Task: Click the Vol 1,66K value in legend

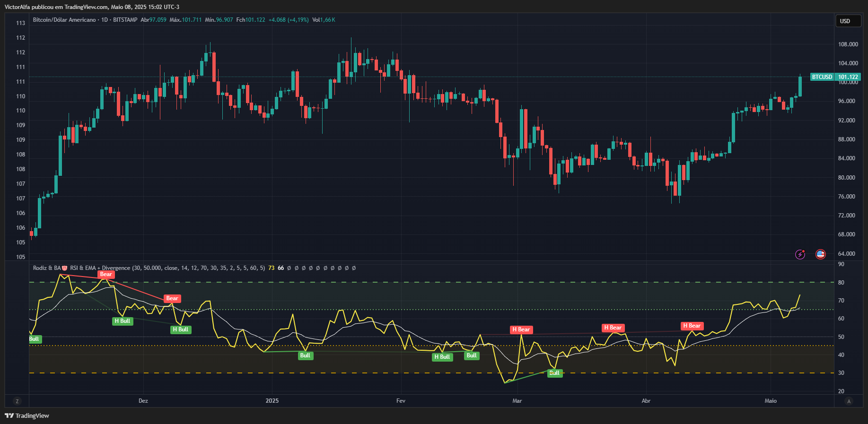Action: (x=324, y=20)
